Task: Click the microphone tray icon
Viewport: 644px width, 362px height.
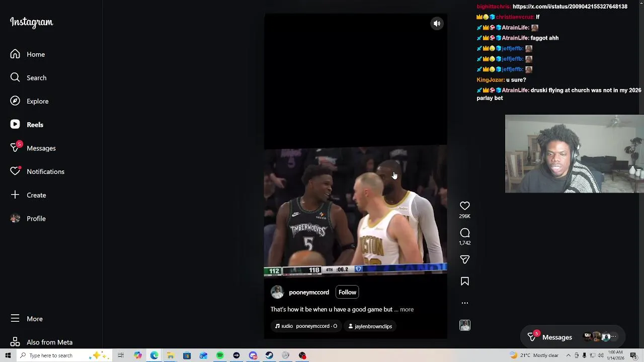Action: click(584, 355)
